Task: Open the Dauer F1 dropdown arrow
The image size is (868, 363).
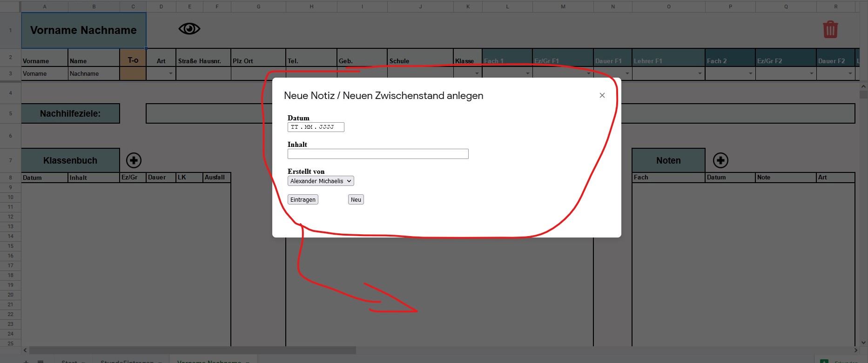Action: (627, 73)
